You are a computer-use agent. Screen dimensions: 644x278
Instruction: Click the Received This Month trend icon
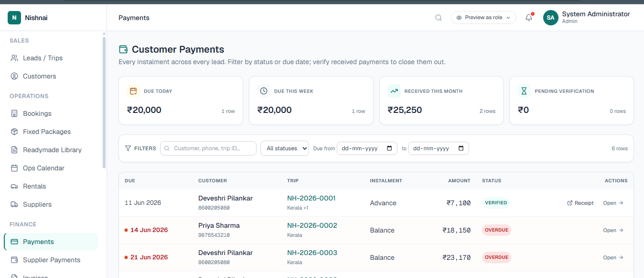pyautogui.click(x=394, y=91)
